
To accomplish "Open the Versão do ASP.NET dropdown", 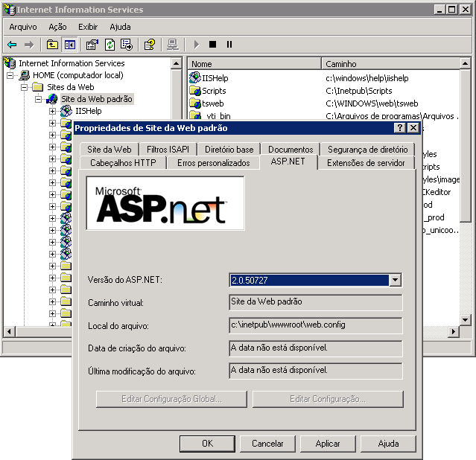I will pyautogui.click(x=395, y=280).
